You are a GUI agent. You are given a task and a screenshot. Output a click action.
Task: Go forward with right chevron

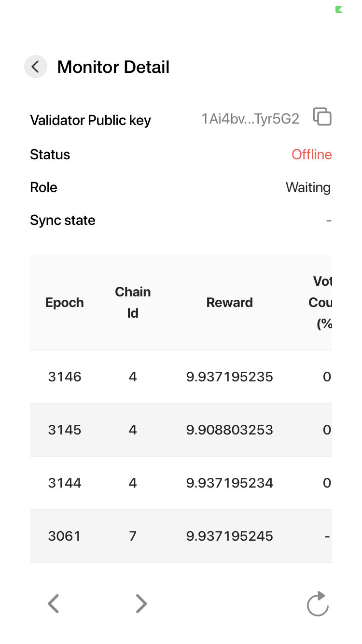click(x=141, y=603)
